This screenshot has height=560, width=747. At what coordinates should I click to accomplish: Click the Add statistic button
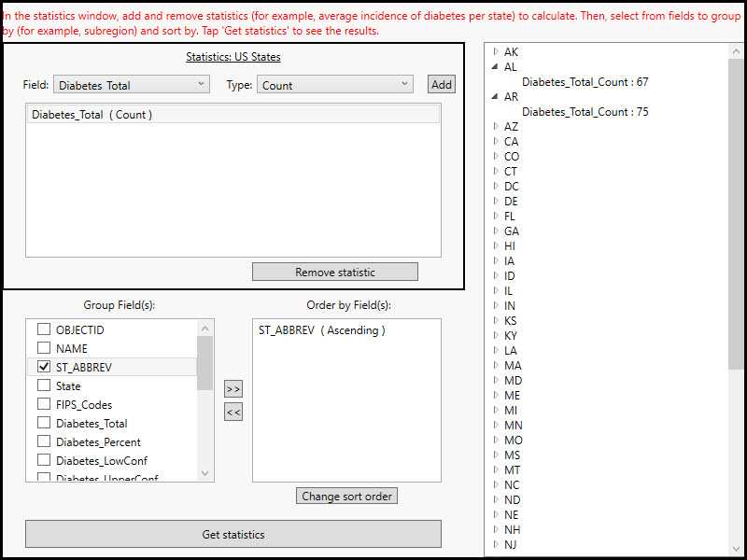click(441, 85)
